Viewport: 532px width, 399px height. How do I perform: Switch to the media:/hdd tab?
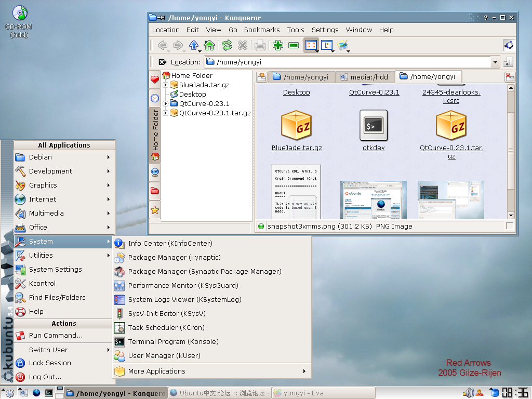(364, 77)
